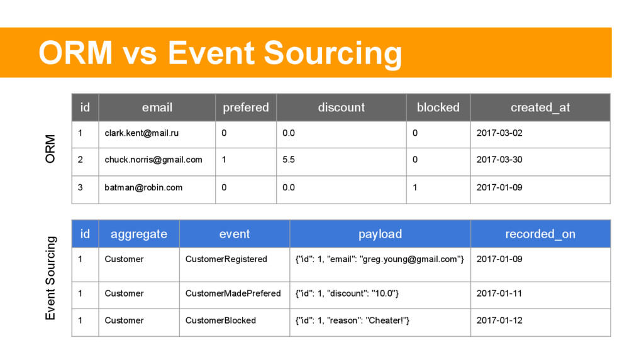Viewport: 644px width, 362px height.
Task: Select the 'prefered' column header
Action: 246,107
